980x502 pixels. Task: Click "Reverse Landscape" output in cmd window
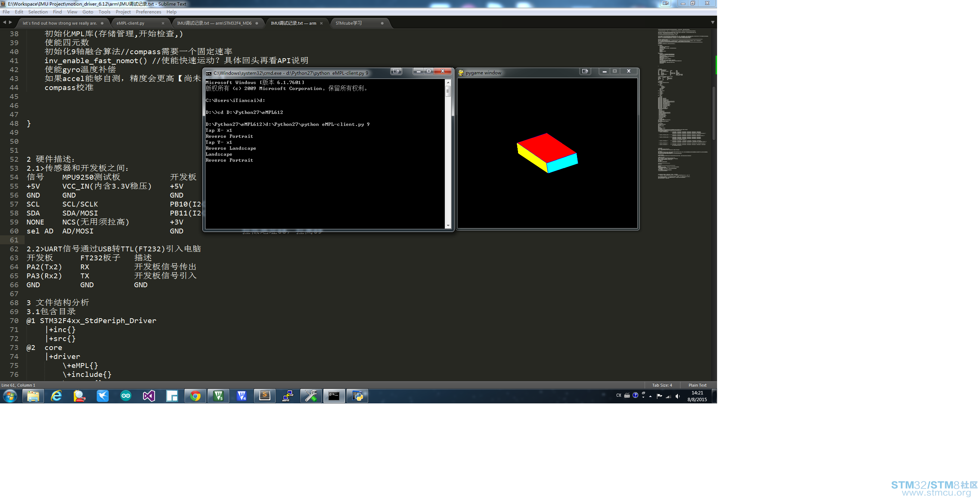tap(230, 148)
